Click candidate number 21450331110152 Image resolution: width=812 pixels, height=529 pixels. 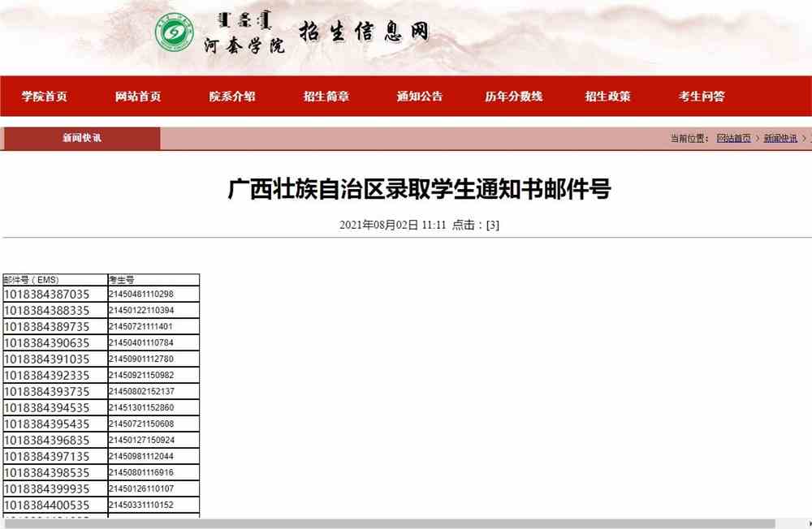141,505
